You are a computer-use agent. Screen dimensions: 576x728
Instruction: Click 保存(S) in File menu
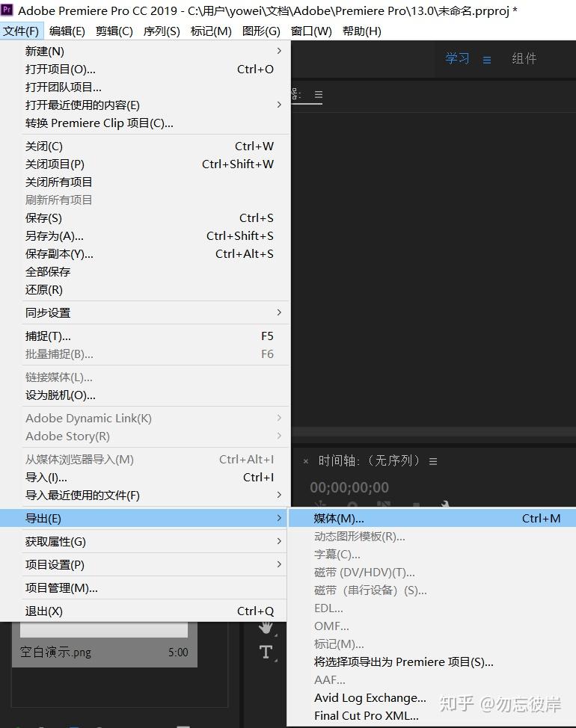click(x=145, y=218)
